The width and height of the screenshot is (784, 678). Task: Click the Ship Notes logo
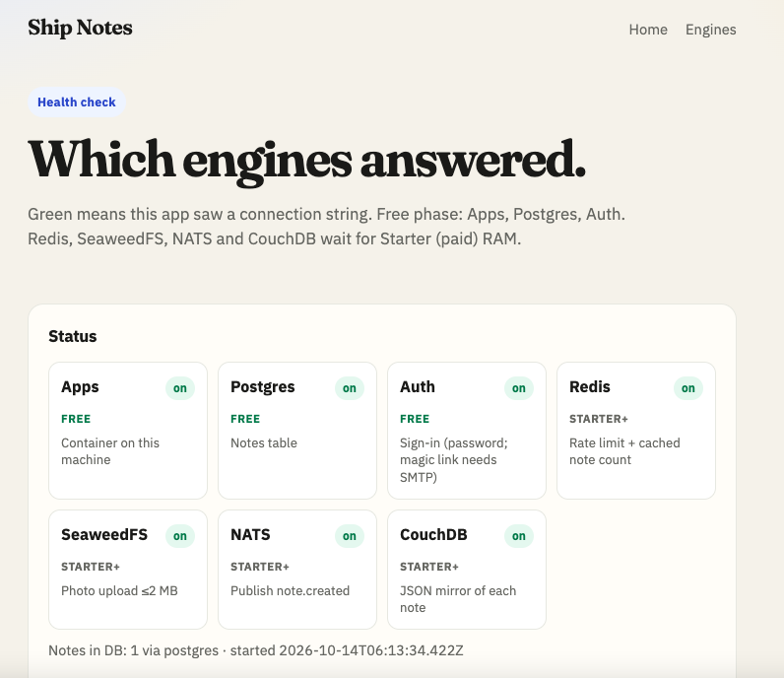coord(80,28)
